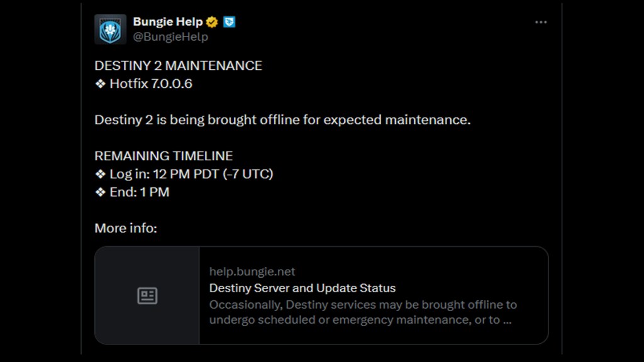Open the tweet options three-dot menu
This screenshot has height=362, width=644.
(541, 21)
